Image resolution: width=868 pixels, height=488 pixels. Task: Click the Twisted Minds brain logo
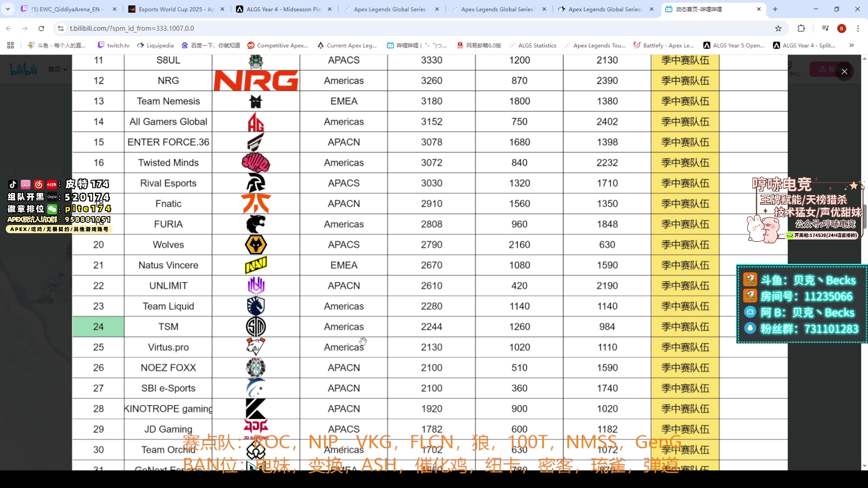[256, 163]
